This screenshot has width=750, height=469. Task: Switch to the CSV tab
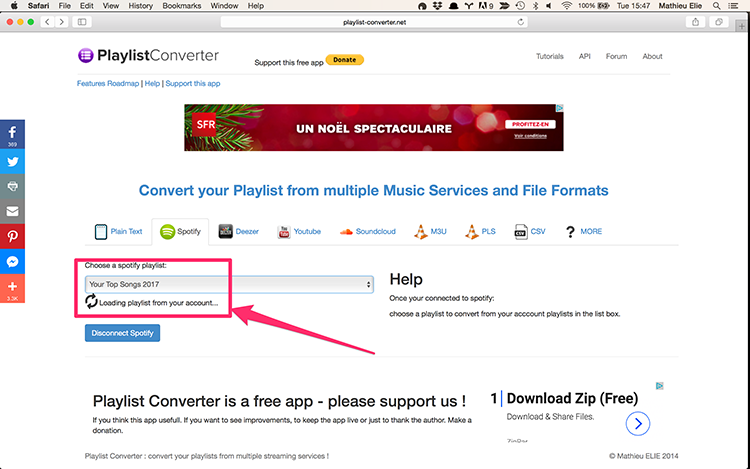(x=529, y=231)
